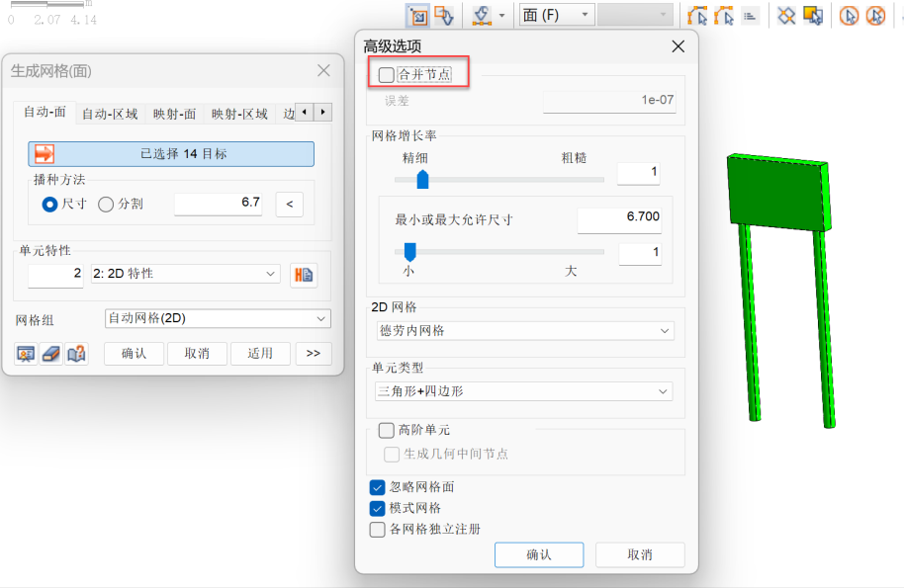
Task: Switch to the 自动-区域 tab
Action: [x=110, y=114]
